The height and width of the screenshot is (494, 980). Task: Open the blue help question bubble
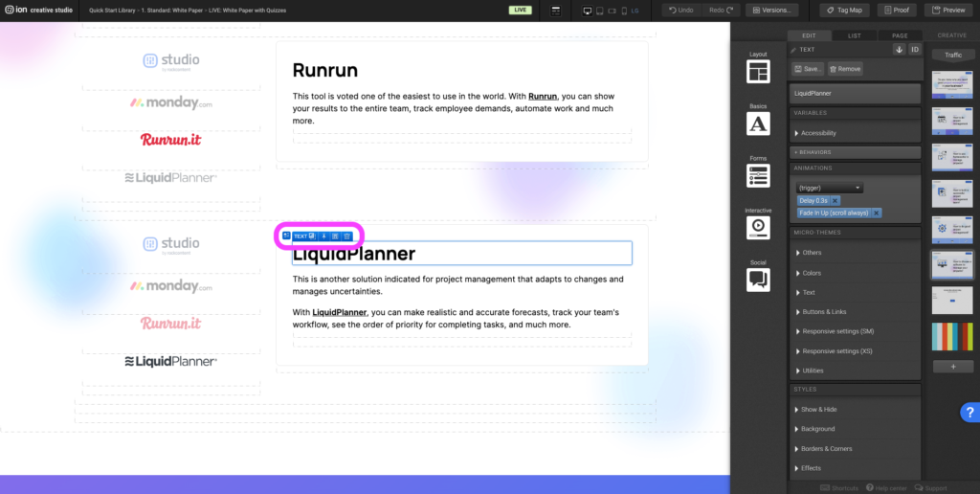click(968, 412)
